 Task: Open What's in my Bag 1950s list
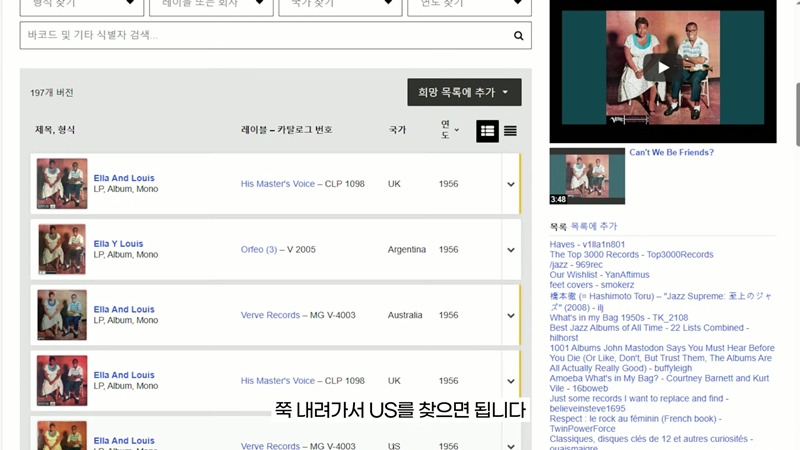point(619,317)
